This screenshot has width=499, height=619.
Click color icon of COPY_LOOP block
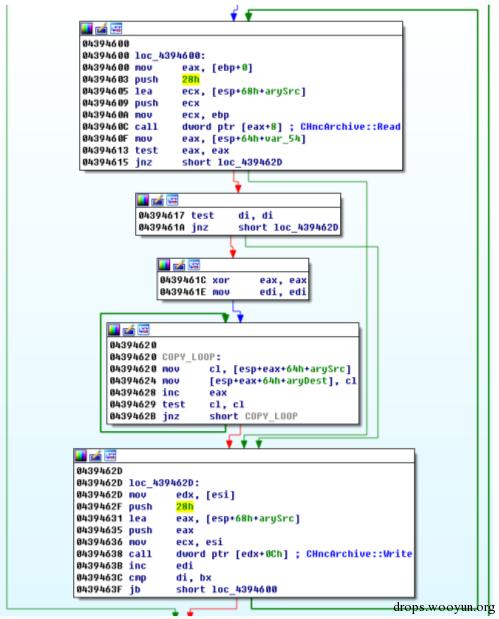tap(114, 330)
